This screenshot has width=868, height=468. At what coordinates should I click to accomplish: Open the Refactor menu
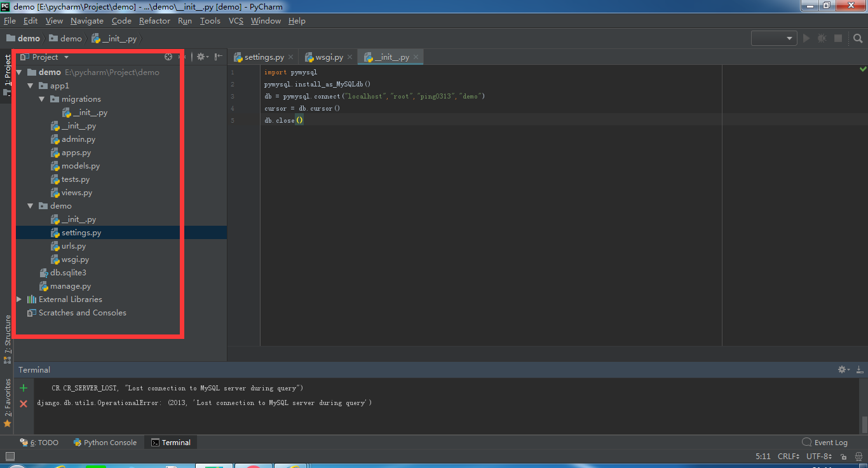tap(154, 21)
